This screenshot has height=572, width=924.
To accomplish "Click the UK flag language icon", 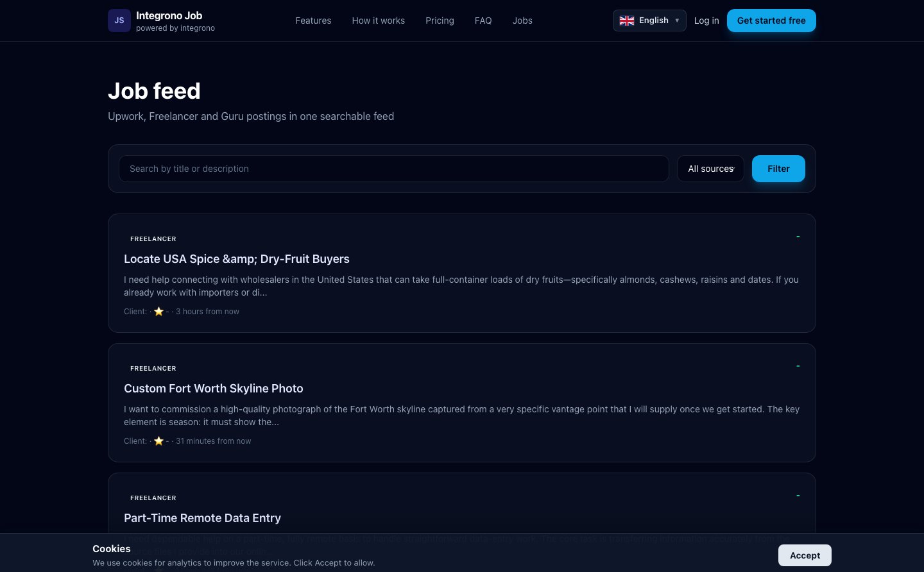I will click(x=627, y=21).
